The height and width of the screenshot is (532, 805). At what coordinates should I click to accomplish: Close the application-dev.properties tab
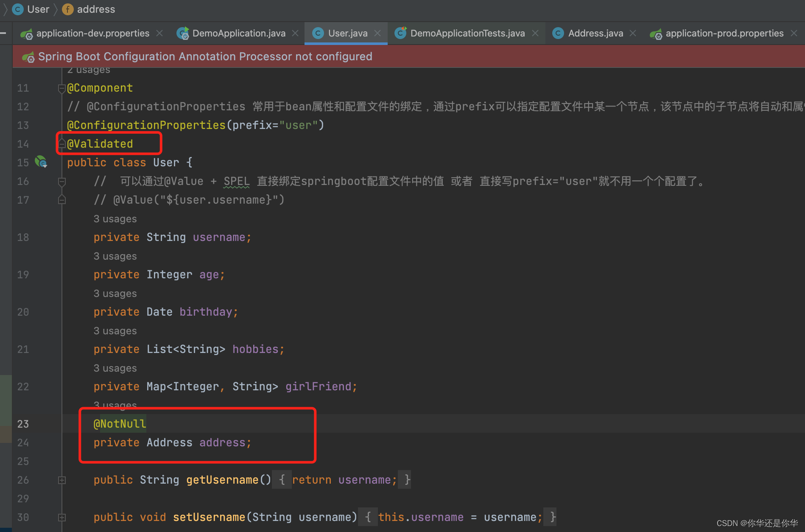159,33
